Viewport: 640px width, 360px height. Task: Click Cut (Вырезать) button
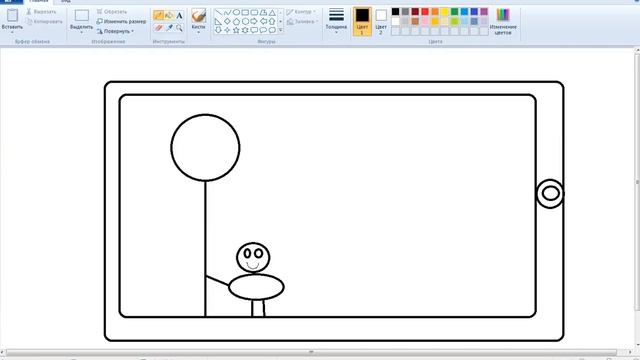(41, 11)
